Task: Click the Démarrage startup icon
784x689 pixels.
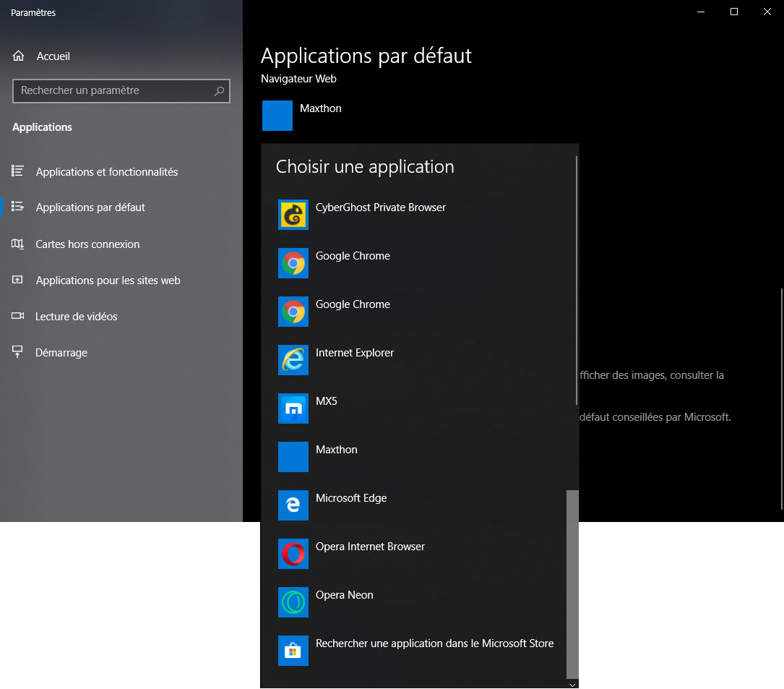Action: coord(17,352)
